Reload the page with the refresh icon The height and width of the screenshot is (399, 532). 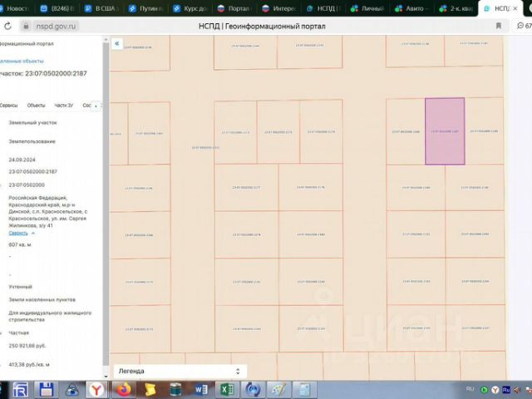7,26
